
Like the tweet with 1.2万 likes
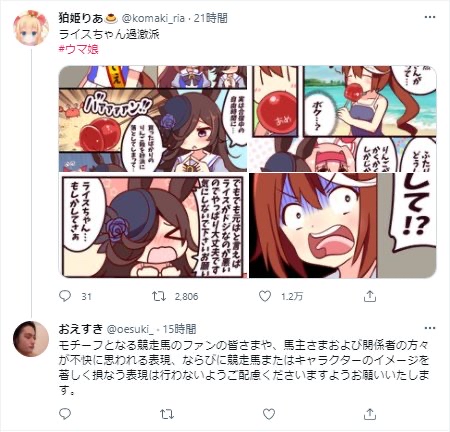(x=265, y=296)
